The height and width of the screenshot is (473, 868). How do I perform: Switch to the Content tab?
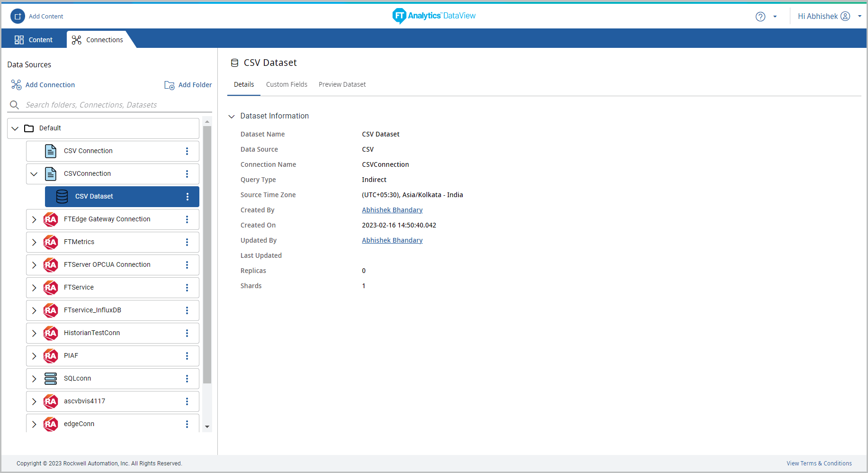34,40
